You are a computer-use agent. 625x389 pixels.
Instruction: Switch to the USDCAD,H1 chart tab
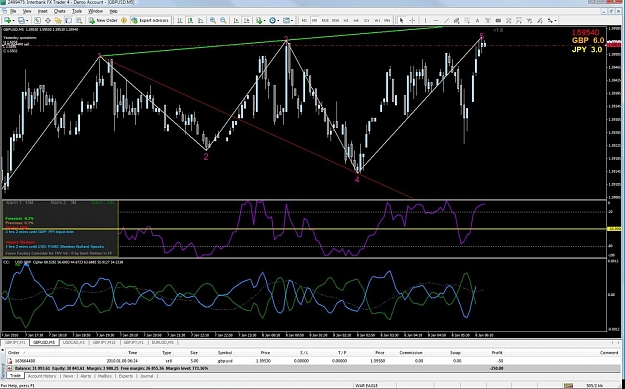coord(73,342)
